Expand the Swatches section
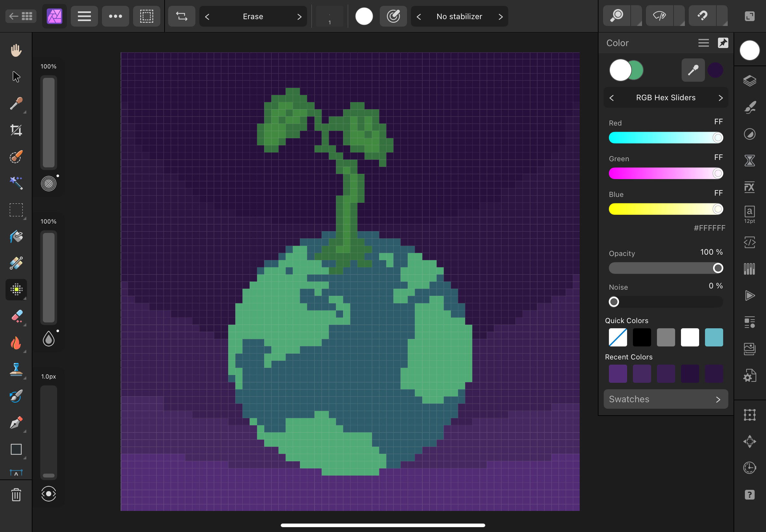Screen dimensions: 766x532 point(666,399)
